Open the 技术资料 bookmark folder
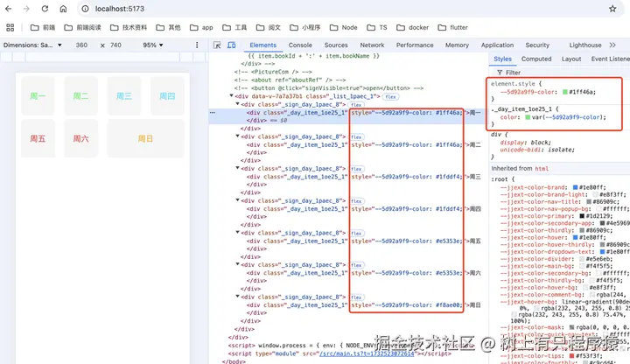Image resolution: width=630 pixels, height=364 pixels. pos(129,27)
